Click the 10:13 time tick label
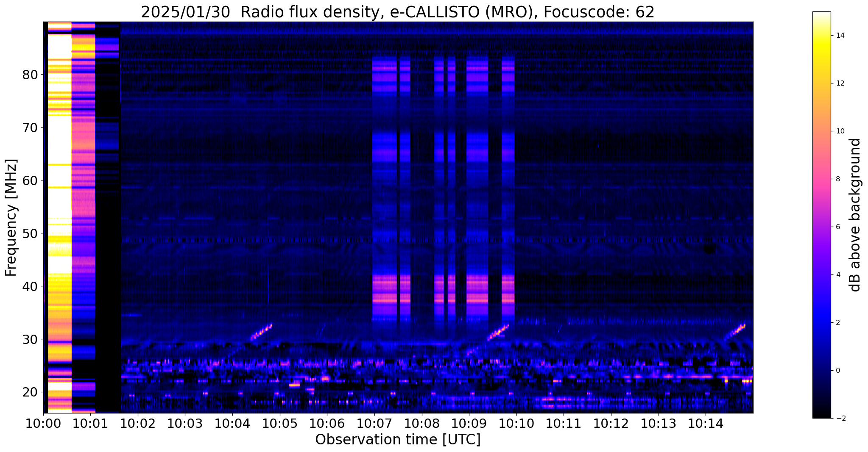Viewport: 868px width, 452px height. point(658,424)
